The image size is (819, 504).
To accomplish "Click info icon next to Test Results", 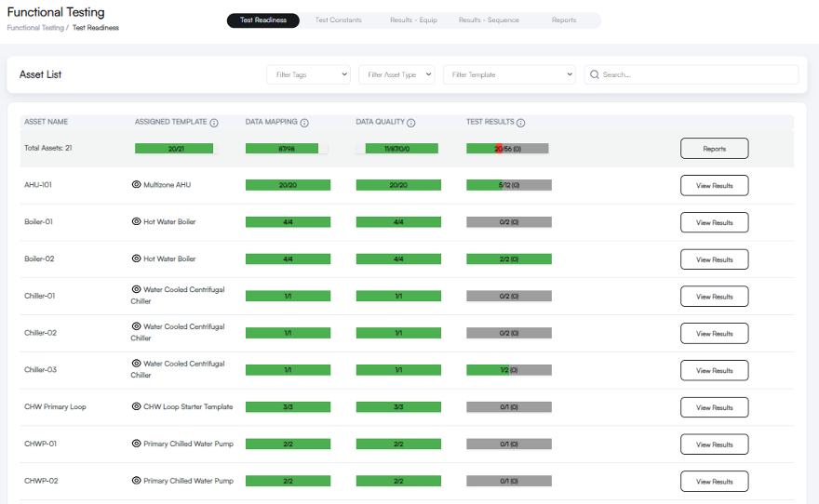I will click(521, 123).
